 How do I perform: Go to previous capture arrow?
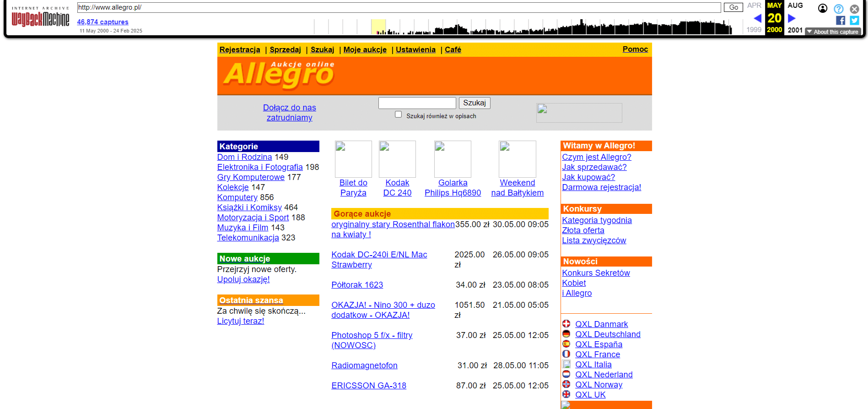coord(757,18)
